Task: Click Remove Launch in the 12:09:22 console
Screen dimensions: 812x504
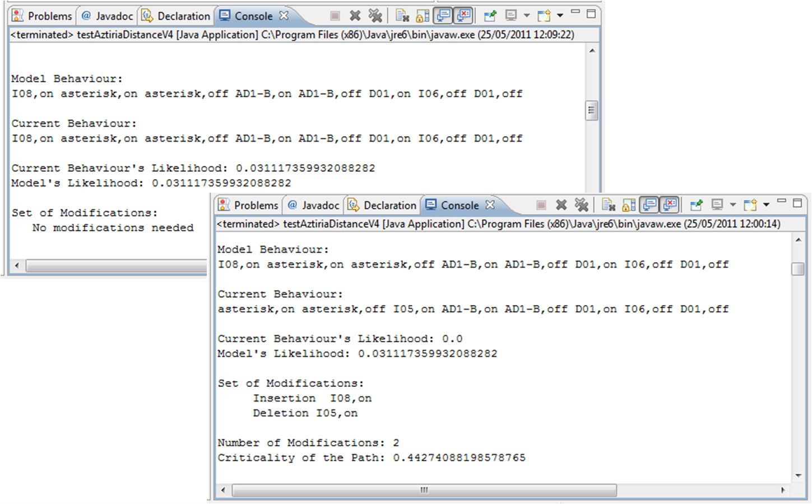Action: click(x=355, y=16)
